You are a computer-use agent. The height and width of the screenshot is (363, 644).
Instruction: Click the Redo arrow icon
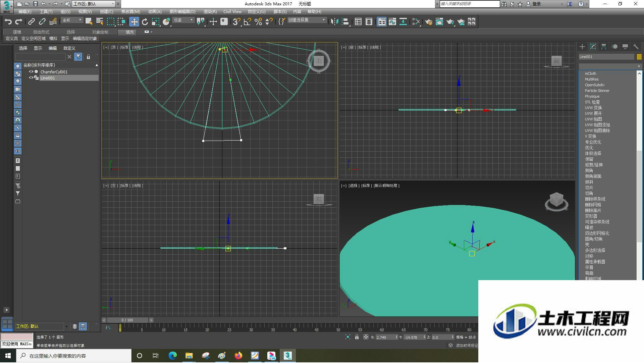tap(19, 22)
